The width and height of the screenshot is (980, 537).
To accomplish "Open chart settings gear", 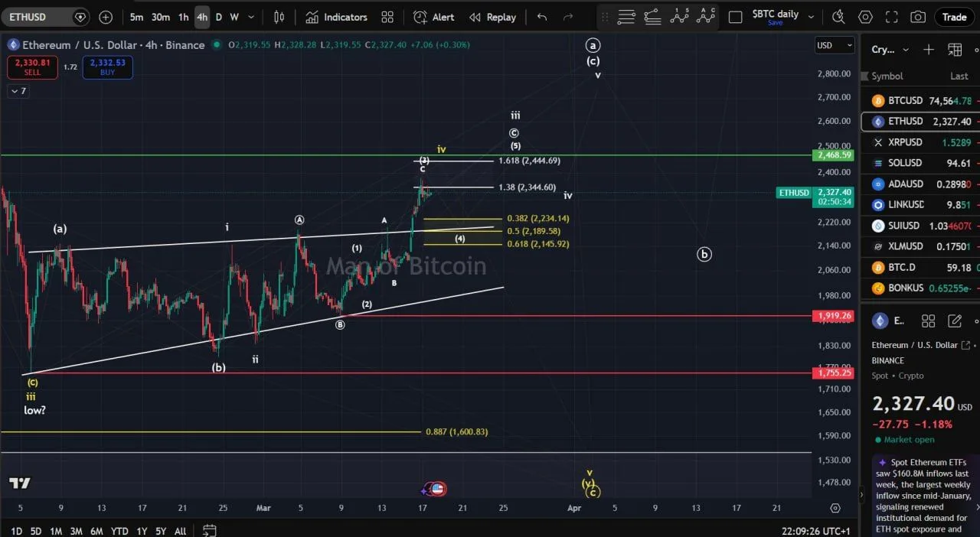I will [x=865, y=17].
